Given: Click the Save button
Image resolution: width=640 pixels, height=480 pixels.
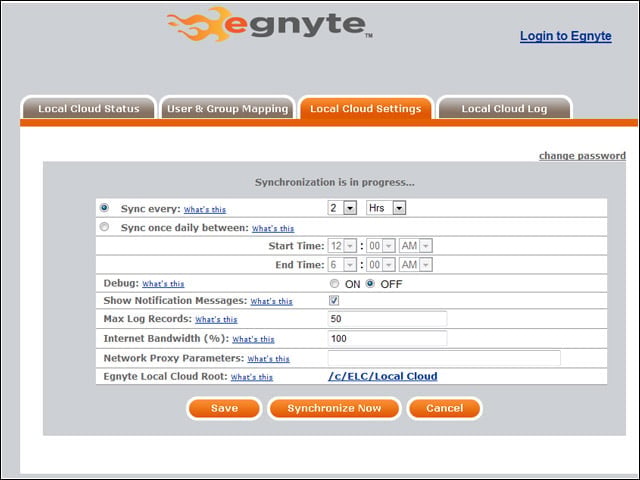Looking at the screenshot, I should point(224,408).
